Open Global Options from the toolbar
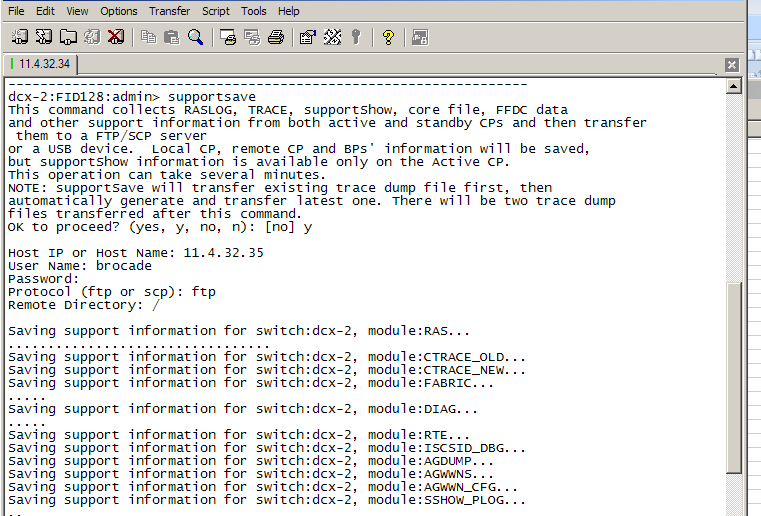 (332, 37)
